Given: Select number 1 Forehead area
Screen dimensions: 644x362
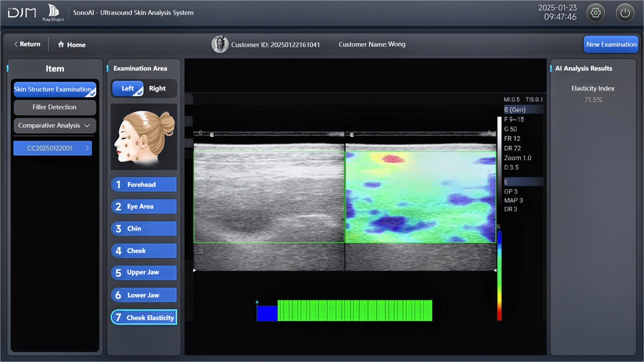Looking at the screenshot, I should [144, 185].
